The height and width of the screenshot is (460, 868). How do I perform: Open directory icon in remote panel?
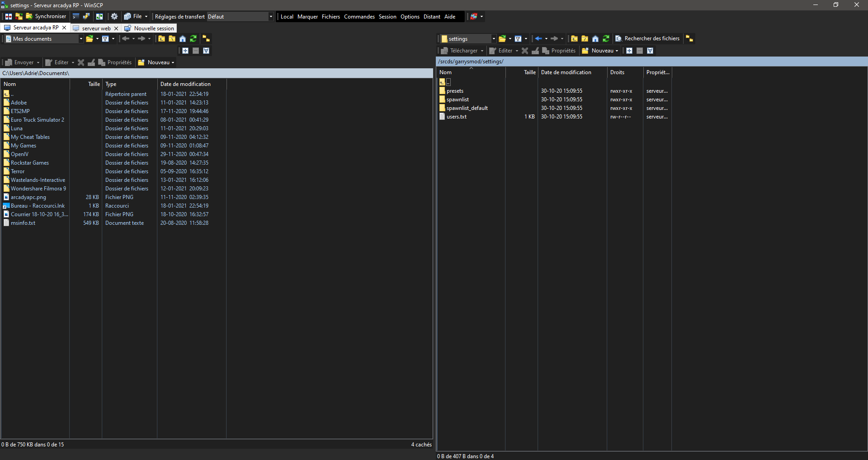(x=502, y=39)
